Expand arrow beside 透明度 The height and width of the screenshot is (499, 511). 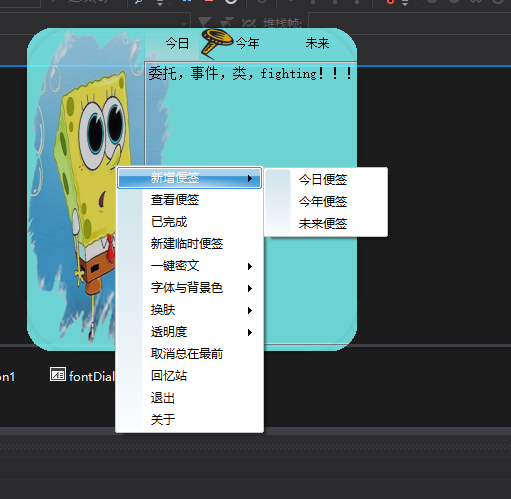click(250, 332)
